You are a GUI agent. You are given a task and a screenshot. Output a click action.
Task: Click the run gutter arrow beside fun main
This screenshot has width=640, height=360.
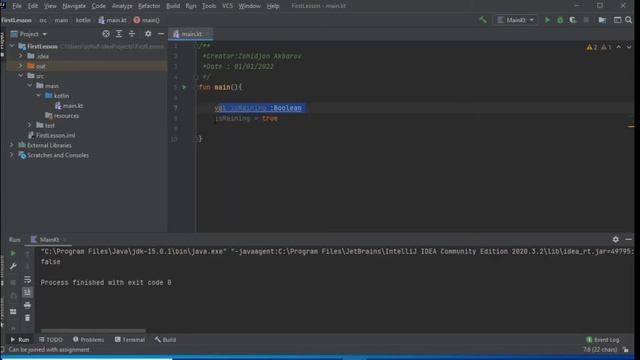point(184,87)
